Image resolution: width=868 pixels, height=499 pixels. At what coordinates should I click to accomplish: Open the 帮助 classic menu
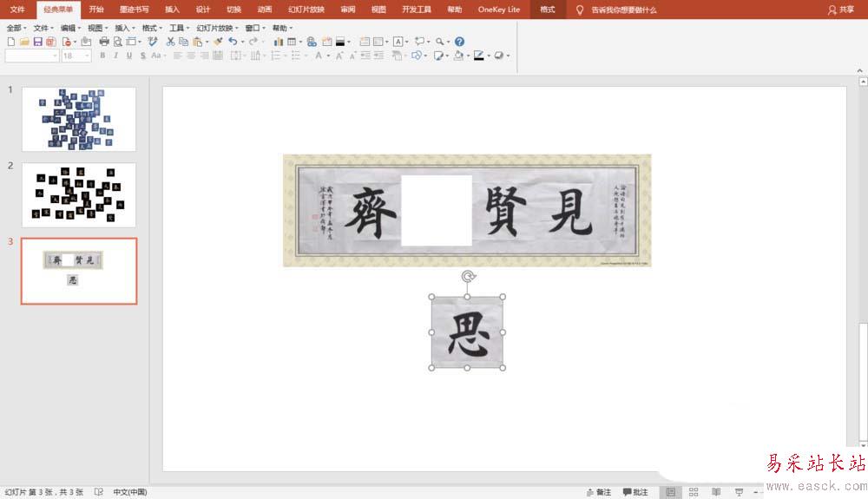coord(282,28)
